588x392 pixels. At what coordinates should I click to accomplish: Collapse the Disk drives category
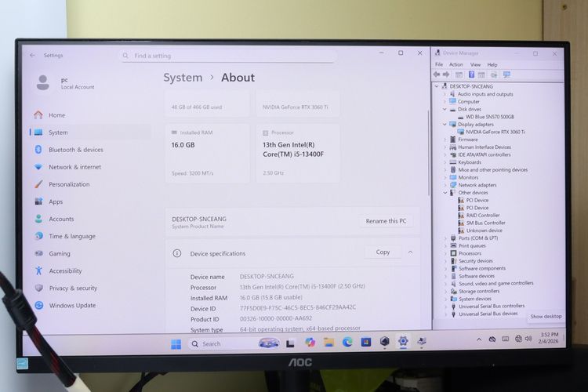tap(445, 109)
